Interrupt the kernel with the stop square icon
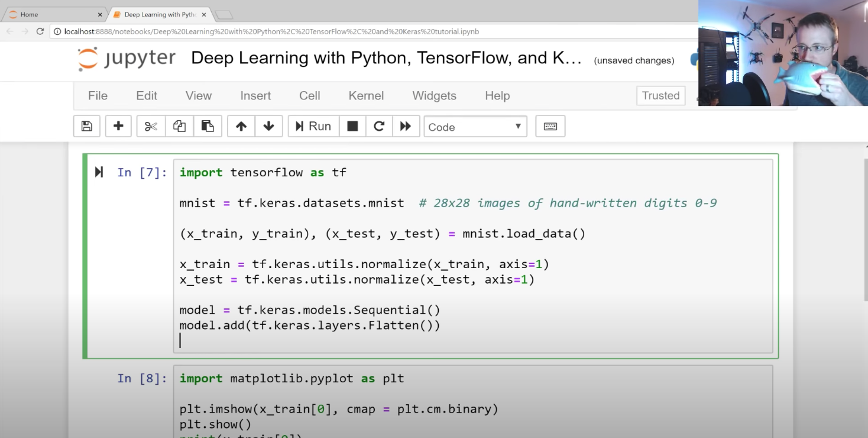 click(352, 126)
